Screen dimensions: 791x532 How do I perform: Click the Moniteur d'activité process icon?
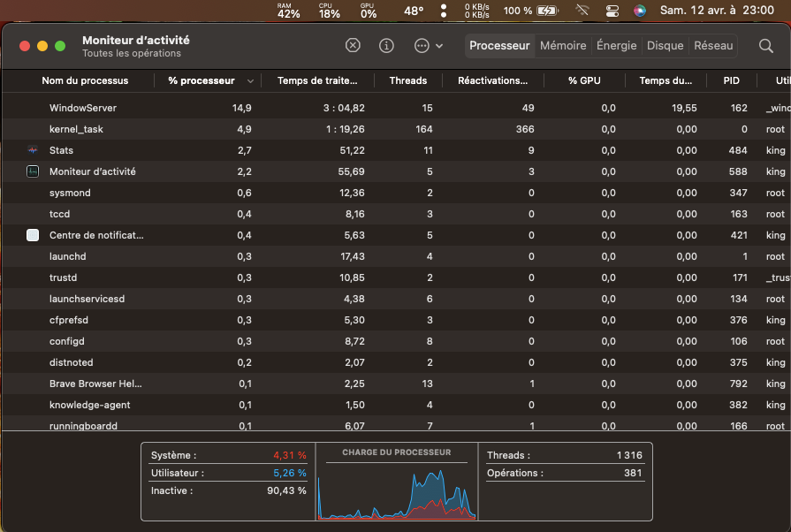click(33, 171)
